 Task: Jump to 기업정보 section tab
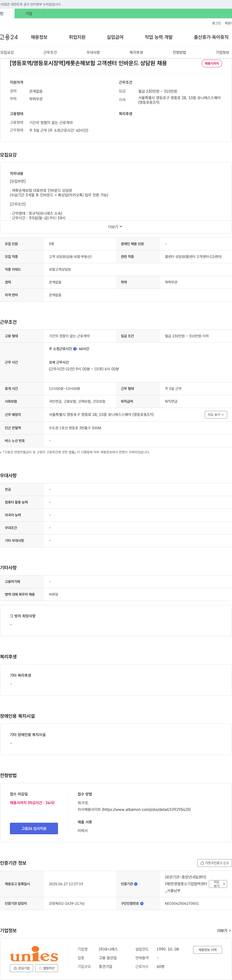coord(223,53)
